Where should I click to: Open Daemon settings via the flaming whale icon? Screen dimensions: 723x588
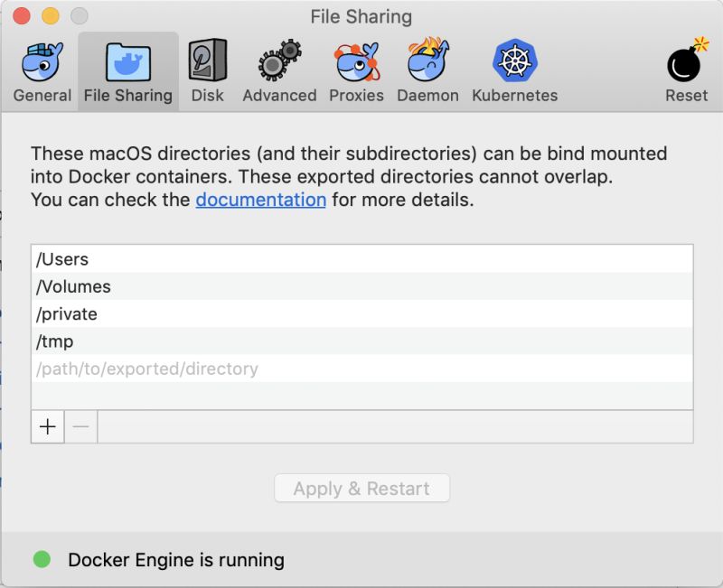click(427, 63)
